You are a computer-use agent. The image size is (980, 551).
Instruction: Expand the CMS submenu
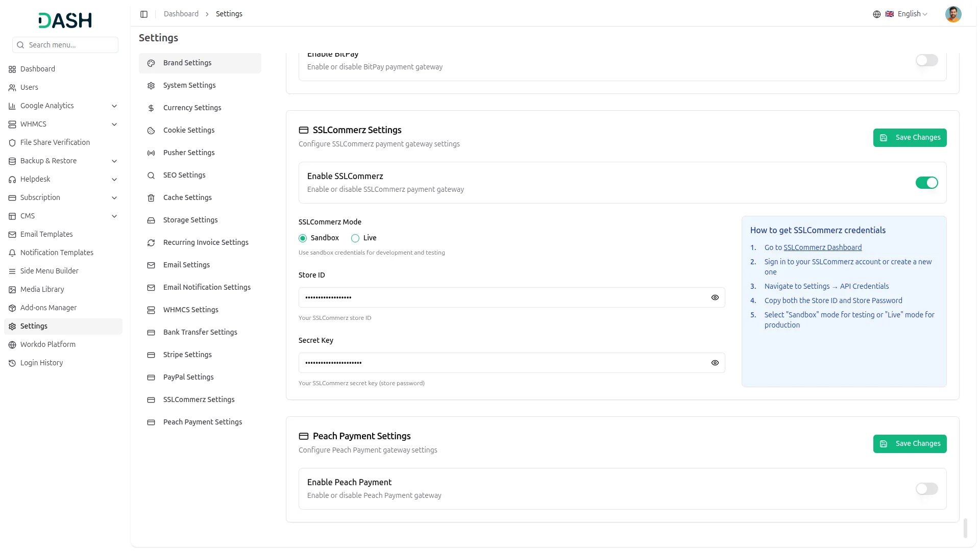pyautogui.click(x=114, y=216)
